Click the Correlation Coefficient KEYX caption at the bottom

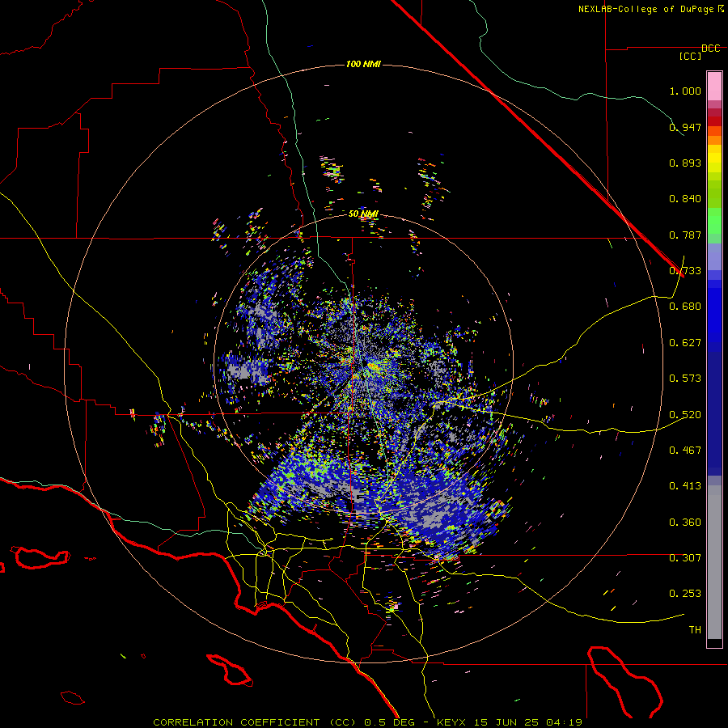pos(367,722)
